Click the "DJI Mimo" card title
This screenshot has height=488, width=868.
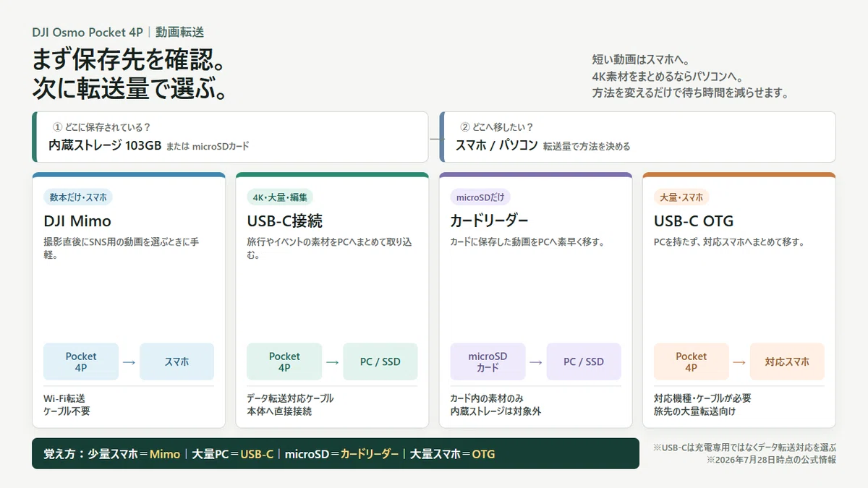pyautogui.click(x=77, y=221)
